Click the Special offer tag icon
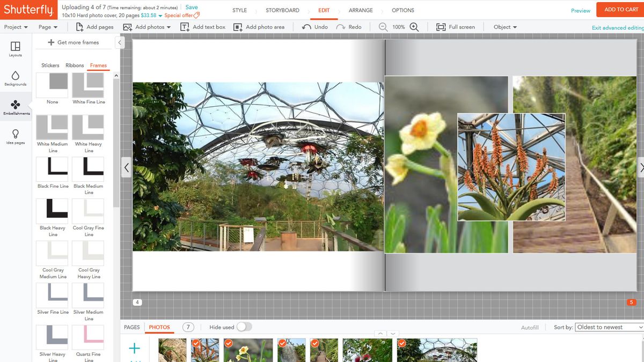Screen dimensions: 644x362 coord(196,15)
